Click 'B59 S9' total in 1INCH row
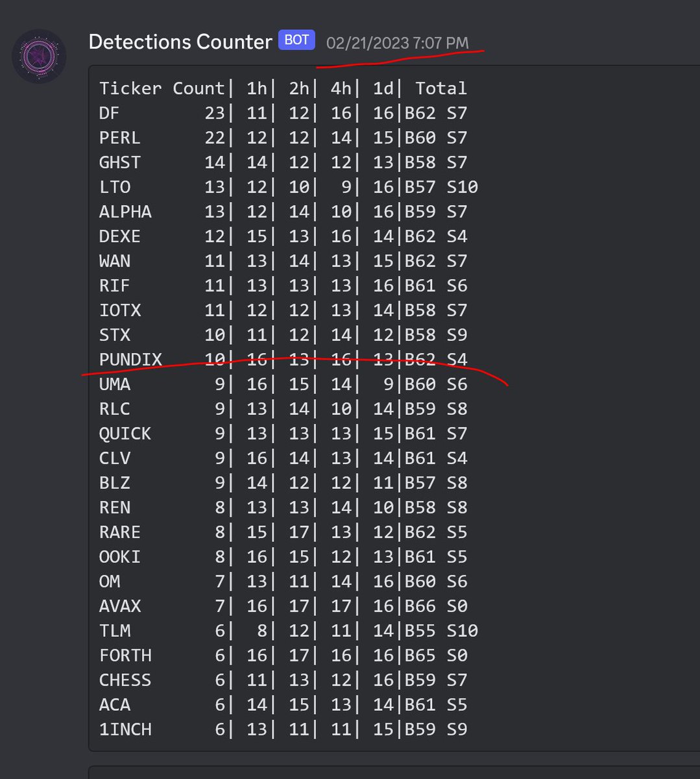The height and width of the screenshot is (779, 700). click(x=436, y=730)
